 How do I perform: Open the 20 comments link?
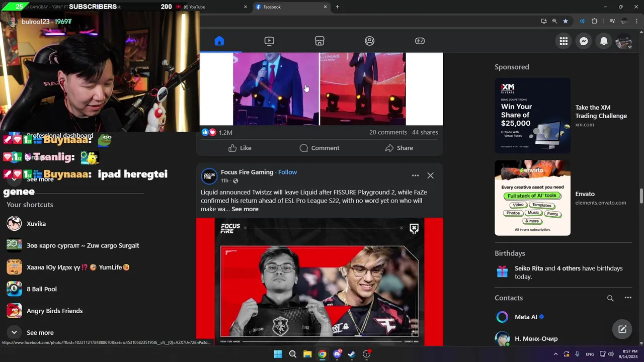point(388,132)
